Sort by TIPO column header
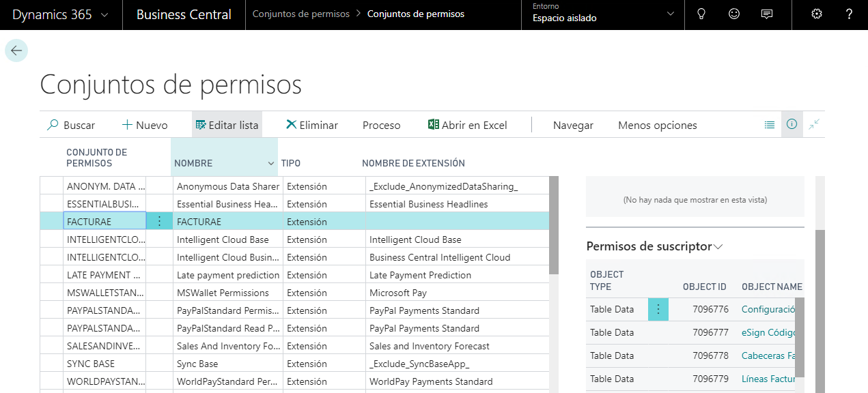The width and height of the screenshot is (868, 393). 291,163
